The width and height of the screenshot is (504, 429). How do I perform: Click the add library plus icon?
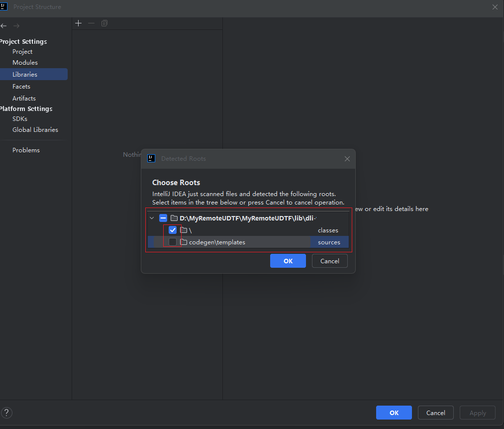pyautogui.click(x=79, y=23)
